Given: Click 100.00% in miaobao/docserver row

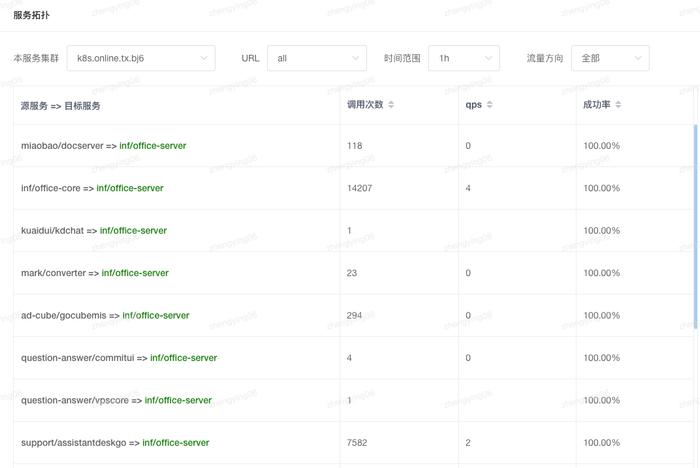Looking at the screenshot, I should tap(602, 146).
